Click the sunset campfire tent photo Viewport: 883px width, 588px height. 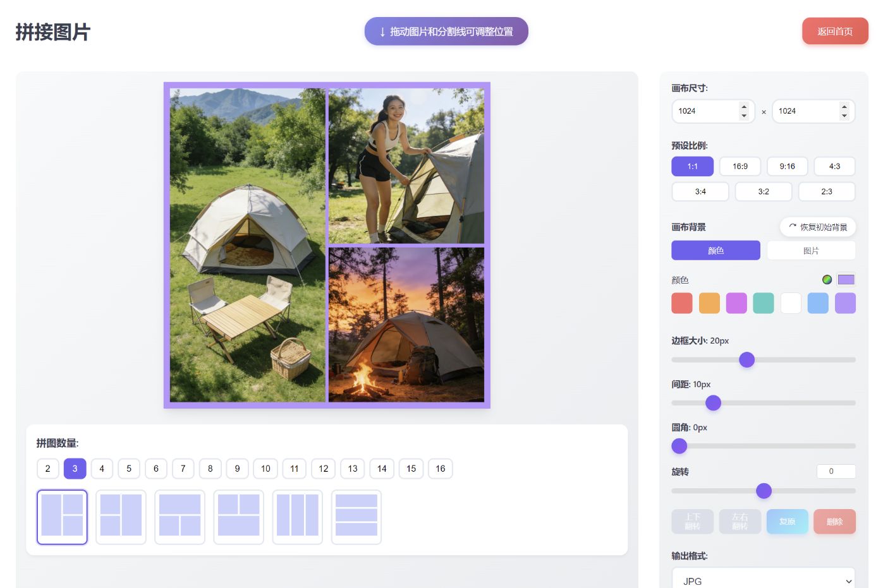pyautogui.click(x=406, y=325)
